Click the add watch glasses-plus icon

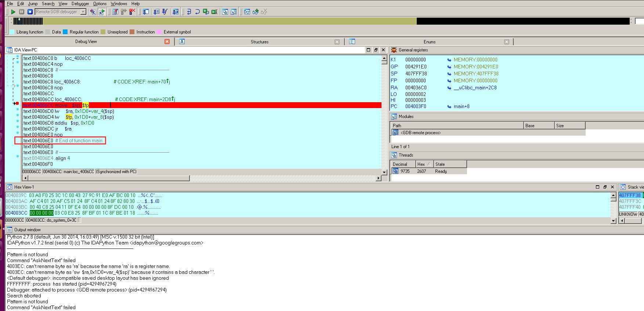[256, 12]
